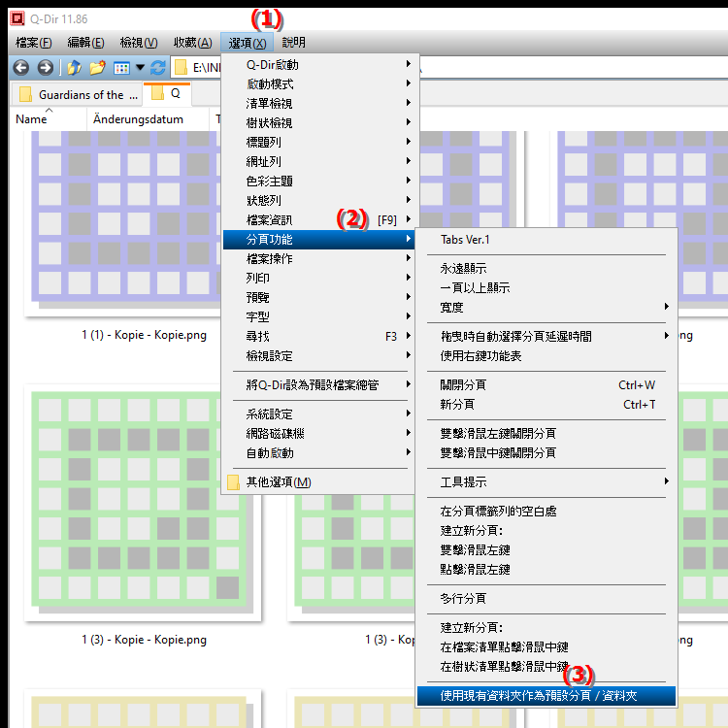Expand the Q-Dir啟動 submenu
728x728 pixels.
(x=320, y=64)
